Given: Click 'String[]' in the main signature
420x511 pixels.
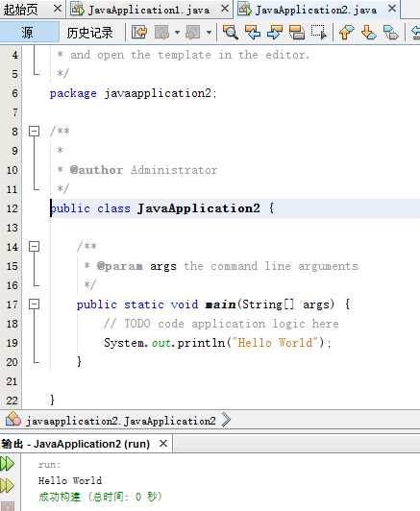Looking at the screenshot, I should tap(268, 304).
